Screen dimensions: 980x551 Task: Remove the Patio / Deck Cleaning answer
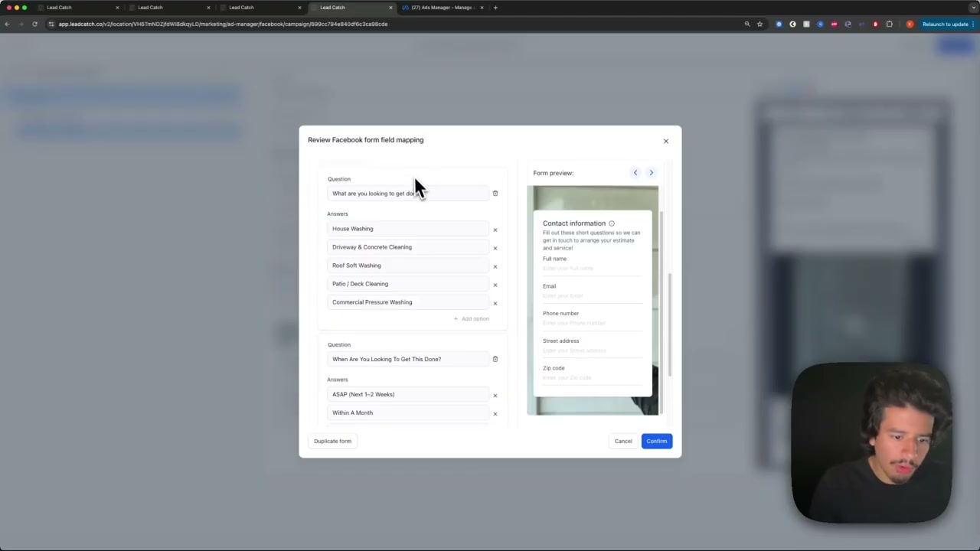click(495, 285)
